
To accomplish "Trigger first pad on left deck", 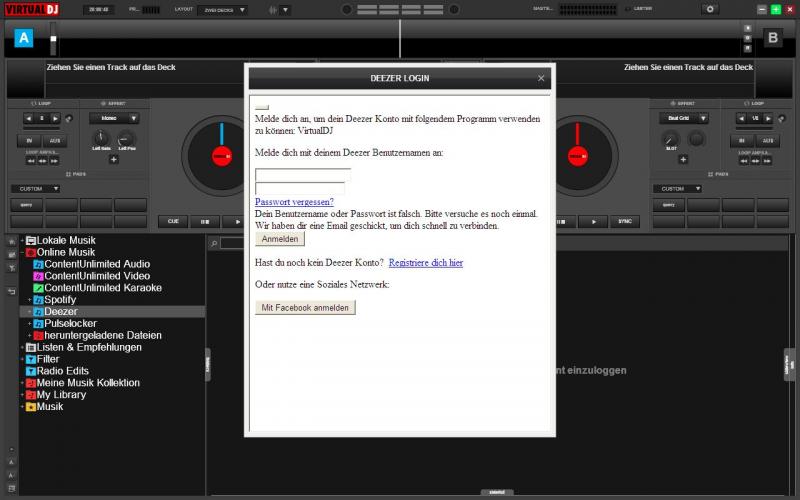I will (x=27, y=205).
